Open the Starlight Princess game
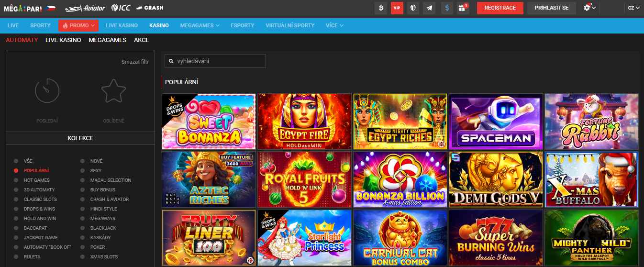644x267 pixels. (x=304, y=238)
